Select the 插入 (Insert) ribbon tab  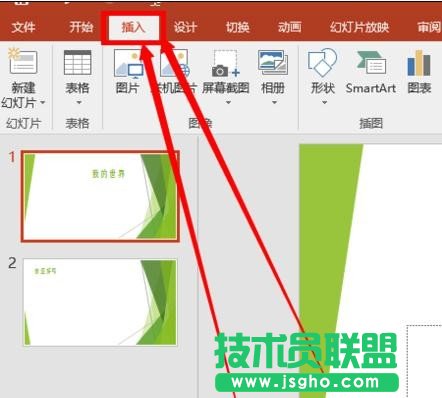coord(134,27)
